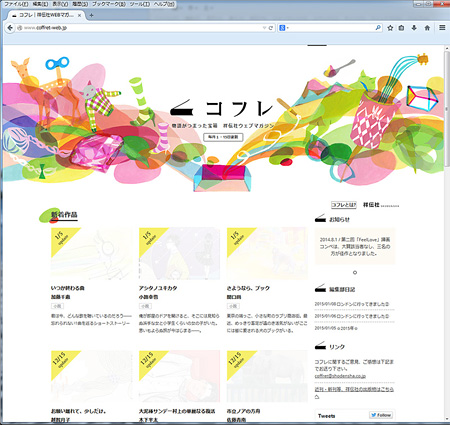This screenshot has height=425, width=450.
Task: Select the コフレ page tab
Action: click(x=46, y=15)
